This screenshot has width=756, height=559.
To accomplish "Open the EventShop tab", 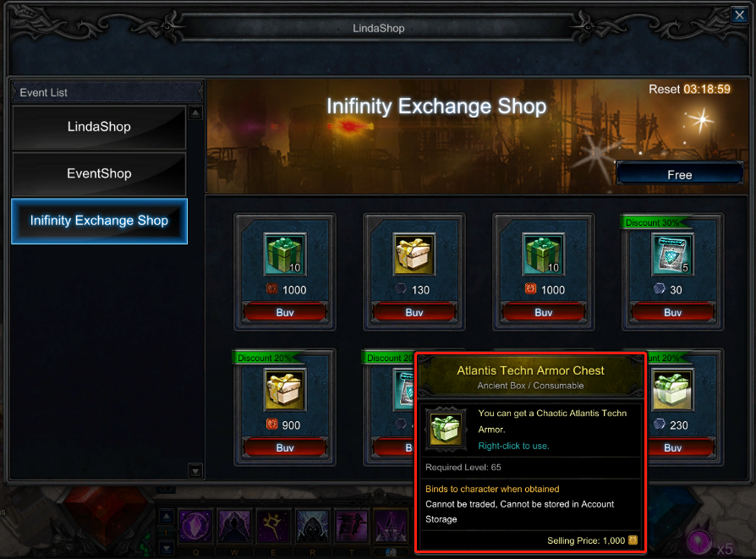I will pyautogui.click(x=99, y=173).
